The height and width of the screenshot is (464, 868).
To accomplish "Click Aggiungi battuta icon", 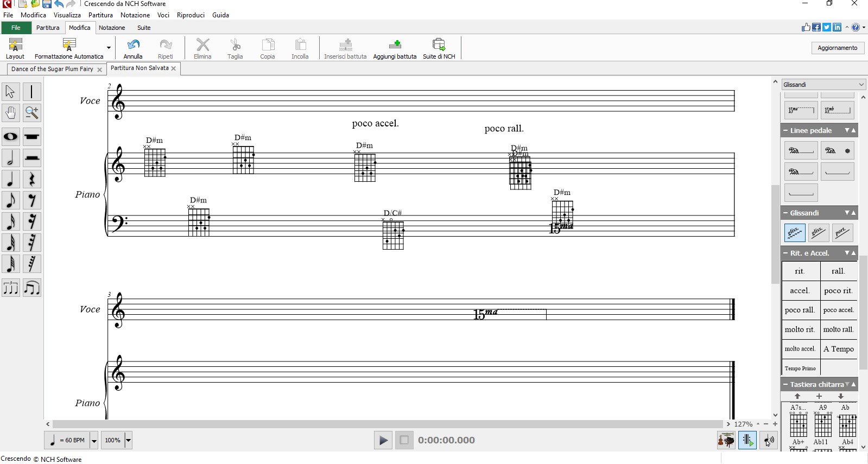I will (395, 48).
